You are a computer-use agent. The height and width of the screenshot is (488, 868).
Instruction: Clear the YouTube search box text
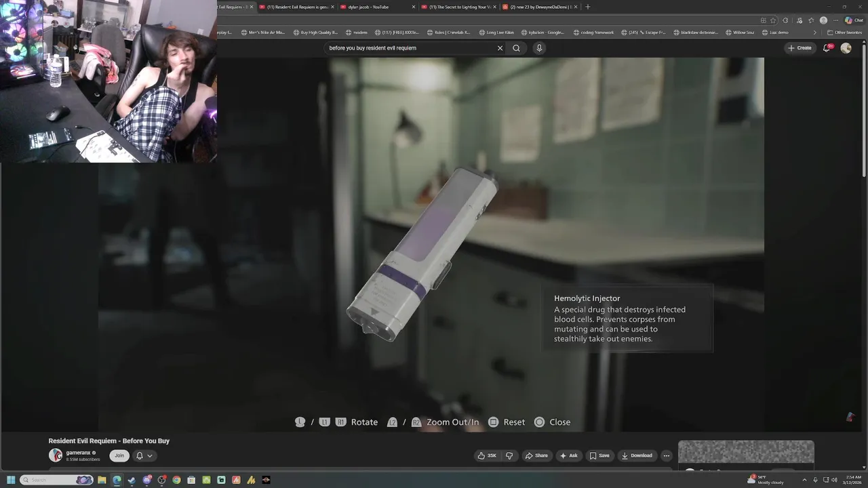click(x=500, y=48)
